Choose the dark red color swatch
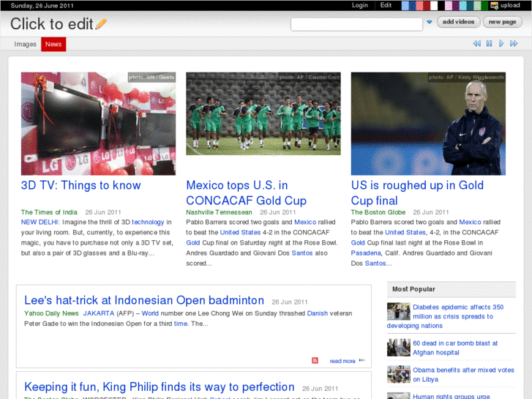Viewport: 532px width, 399px height. coord(427,5)
